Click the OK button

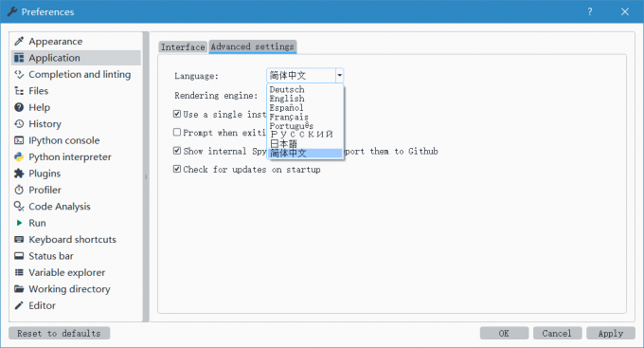point(504,333)
